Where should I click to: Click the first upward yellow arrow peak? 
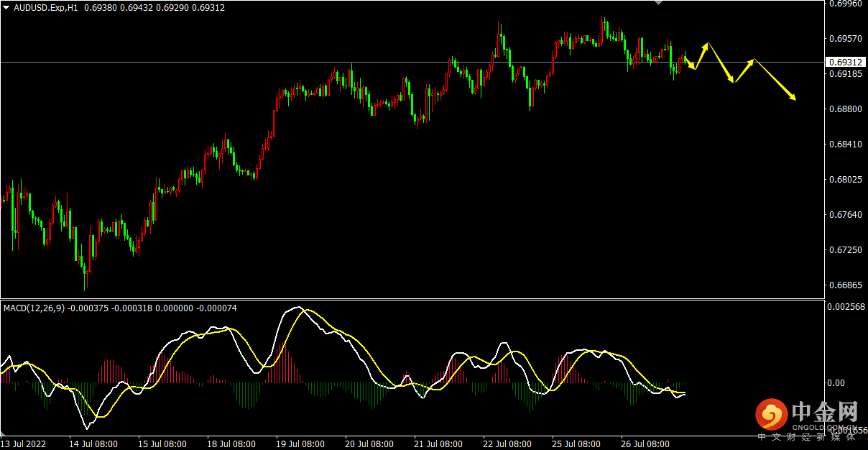click(708, 44)
